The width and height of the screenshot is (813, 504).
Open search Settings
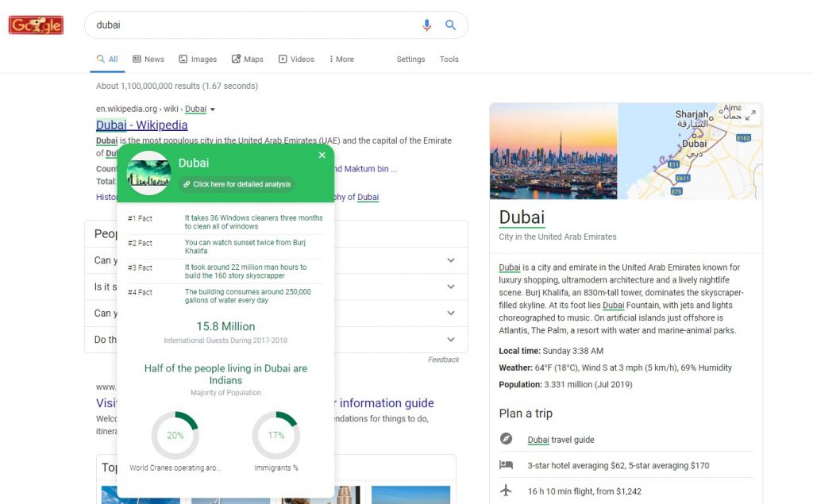(x=410, y=59)
